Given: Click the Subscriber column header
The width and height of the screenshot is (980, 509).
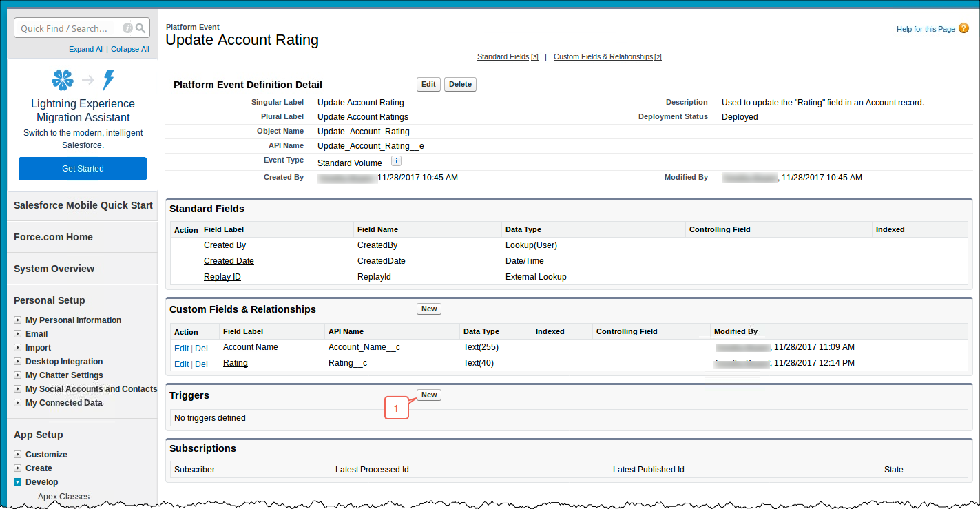Looking at the screenshot, I should pyautogui.click(x=194, y=470).
